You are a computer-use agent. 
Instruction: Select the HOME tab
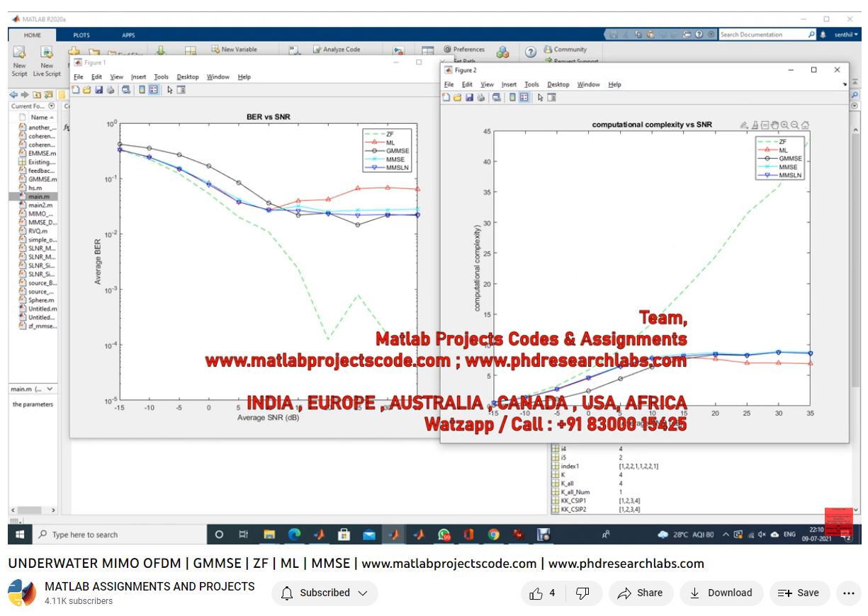click(33, 35)
